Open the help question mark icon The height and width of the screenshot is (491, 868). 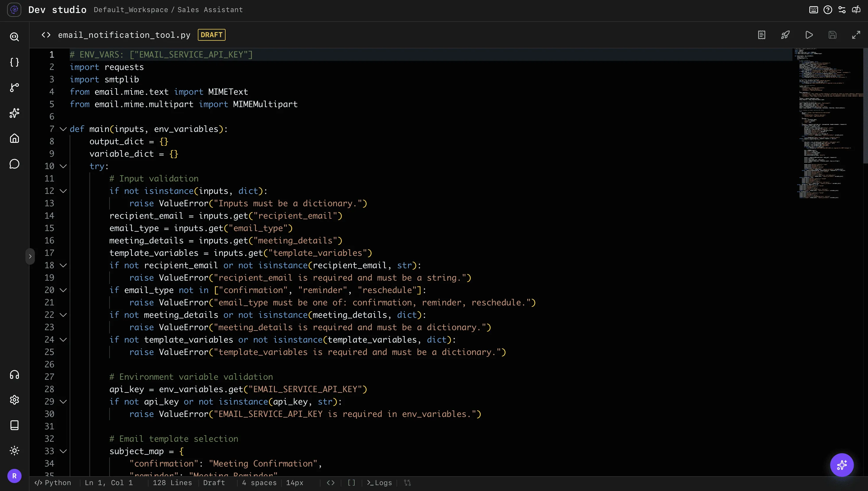(x=828, y=10)
